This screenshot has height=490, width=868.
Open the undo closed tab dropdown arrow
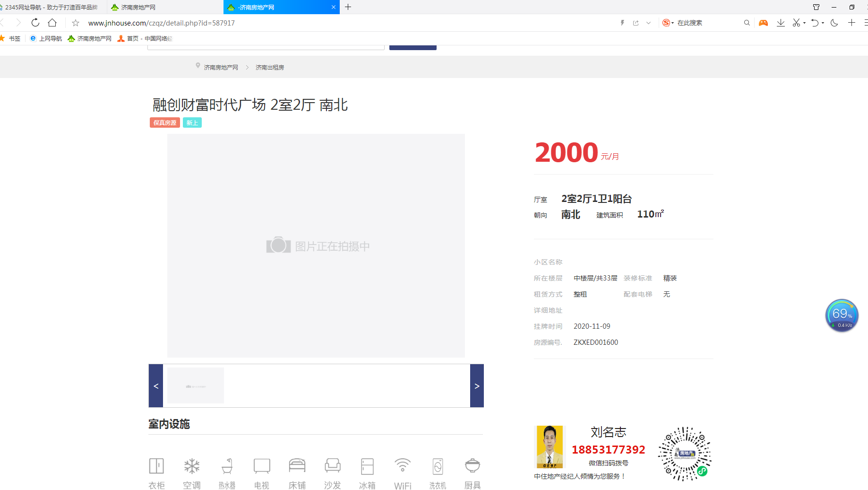pyautogui.click(x=823, y=23)
